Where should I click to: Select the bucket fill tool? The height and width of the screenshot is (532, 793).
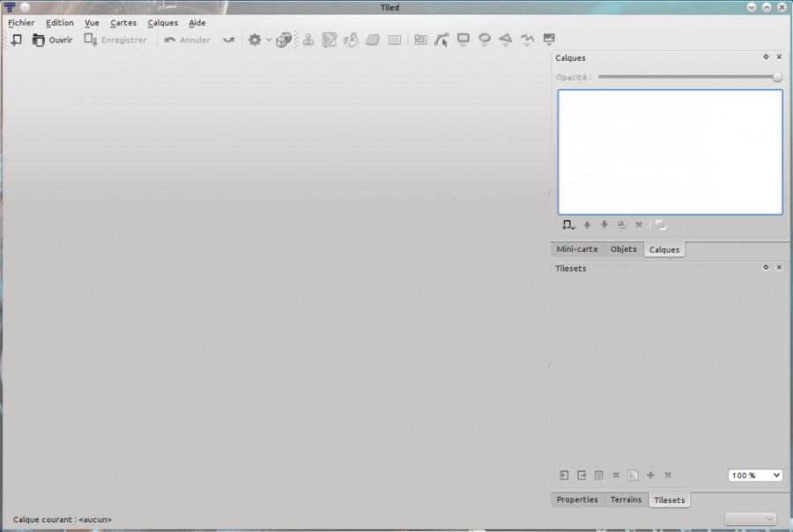351,40
